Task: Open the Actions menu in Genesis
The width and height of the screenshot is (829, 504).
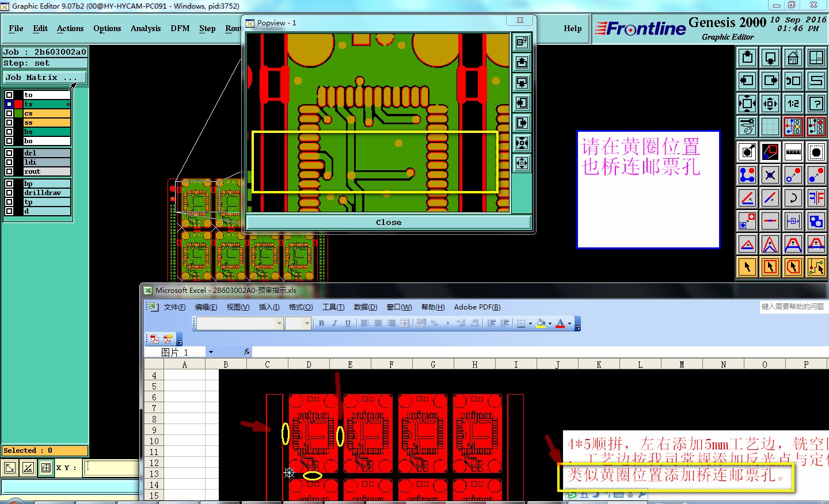Action: point(70,28)
